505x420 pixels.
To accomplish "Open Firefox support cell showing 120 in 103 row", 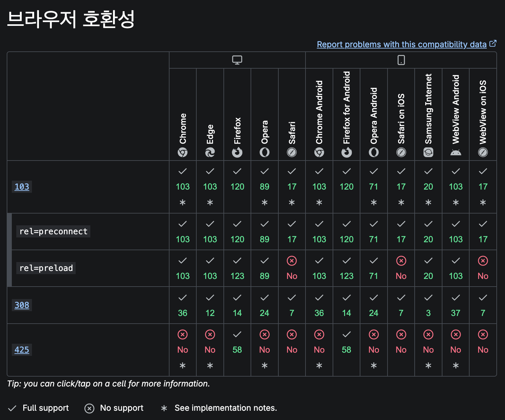I will 237,187.
